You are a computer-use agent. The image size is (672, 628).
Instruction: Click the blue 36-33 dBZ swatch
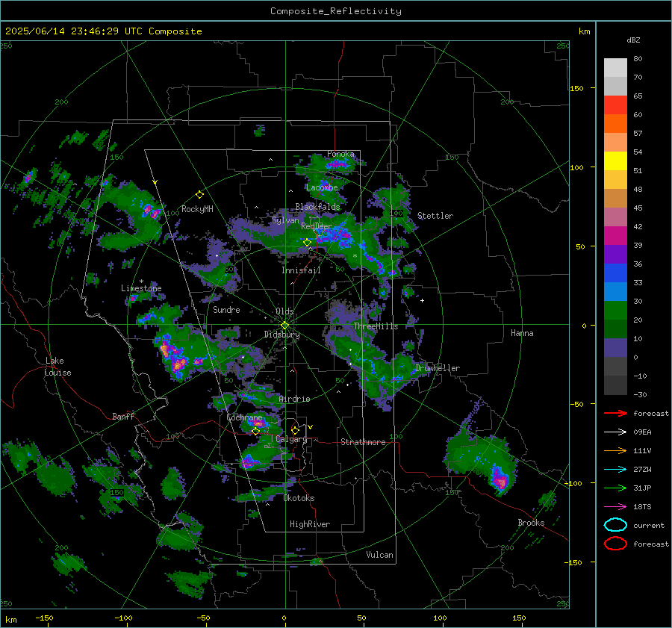(615, 273)
